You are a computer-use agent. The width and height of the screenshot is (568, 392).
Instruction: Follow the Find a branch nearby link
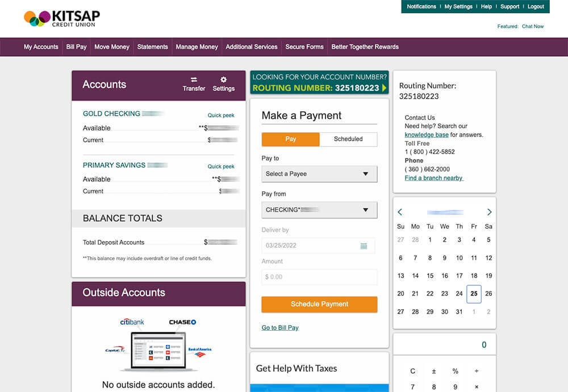[433, 178]
